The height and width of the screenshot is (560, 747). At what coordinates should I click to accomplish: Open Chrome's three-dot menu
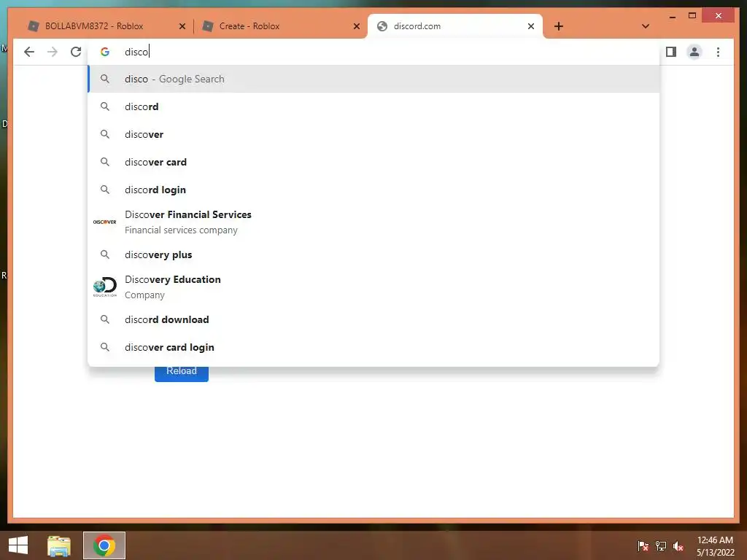click(718, 52)
